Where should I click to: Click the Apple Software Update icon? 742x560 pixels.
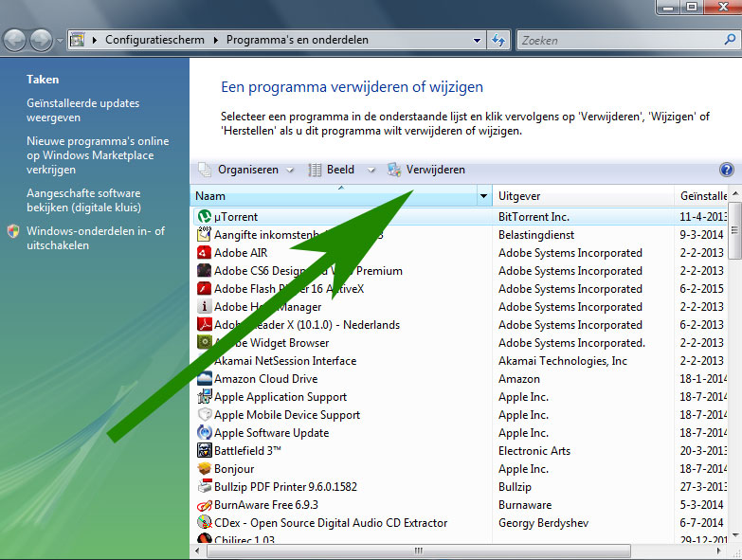tap(204, 432)
